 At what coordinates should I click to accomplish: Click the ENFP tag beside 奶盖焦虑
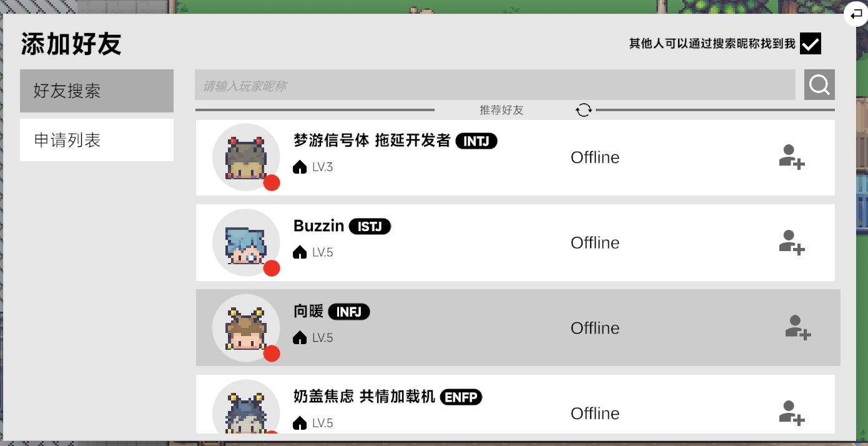pyautogui.click(x=461, y=397)
